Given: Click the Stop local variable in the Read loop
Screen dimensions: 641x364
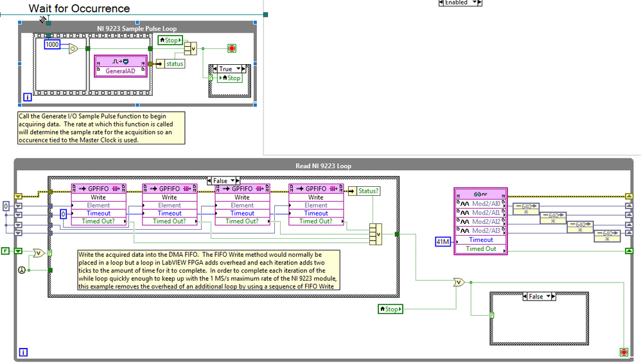Looking at the screenshot, I should coord(391,309).
